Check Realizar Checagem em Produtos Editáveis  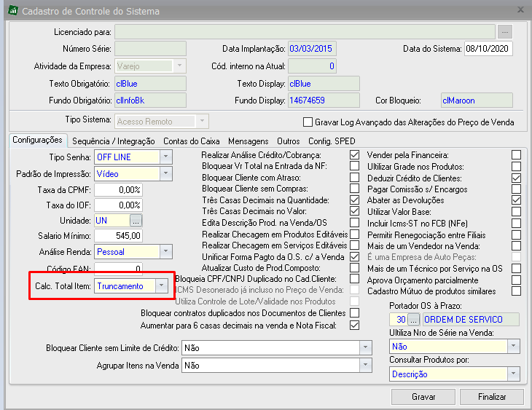tap(355, 234)
